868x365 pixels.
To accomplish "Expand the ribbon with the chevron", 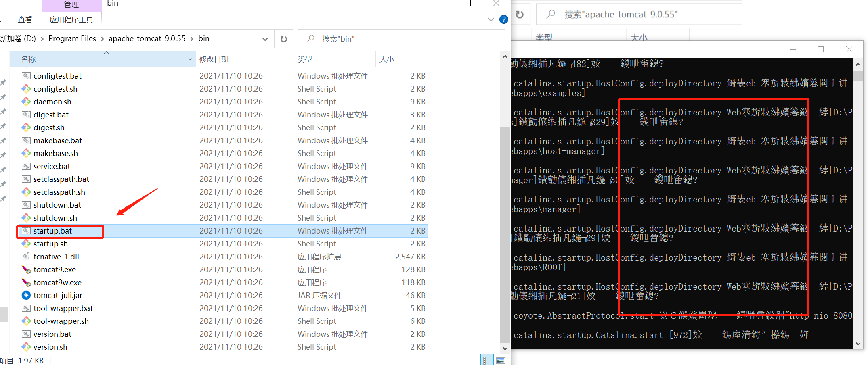I will [x=491, y=19].
